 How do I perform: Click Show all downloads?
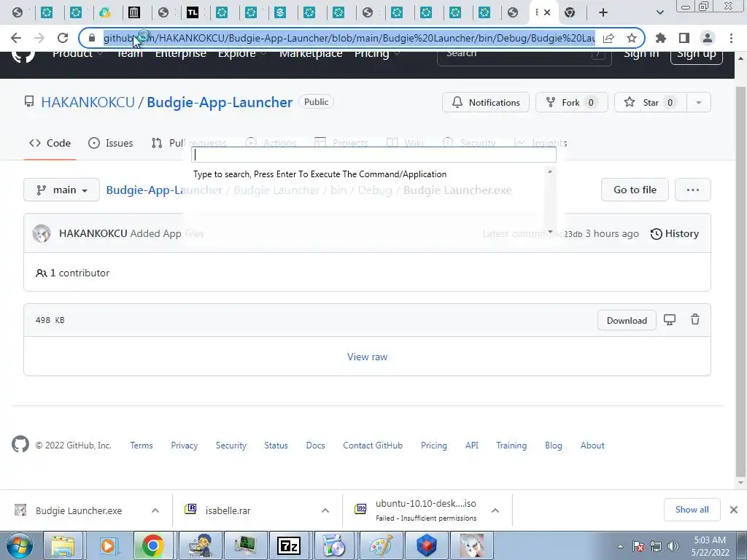pos(692,510)
